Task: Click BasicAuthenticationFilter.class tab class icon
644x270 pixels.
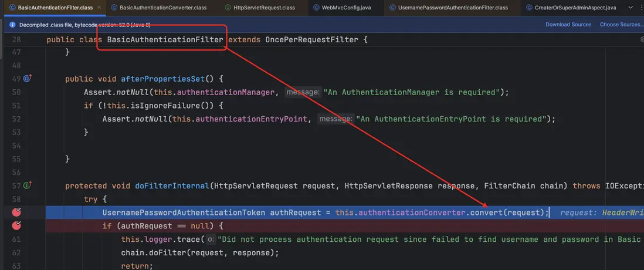Action: [12, 8]
